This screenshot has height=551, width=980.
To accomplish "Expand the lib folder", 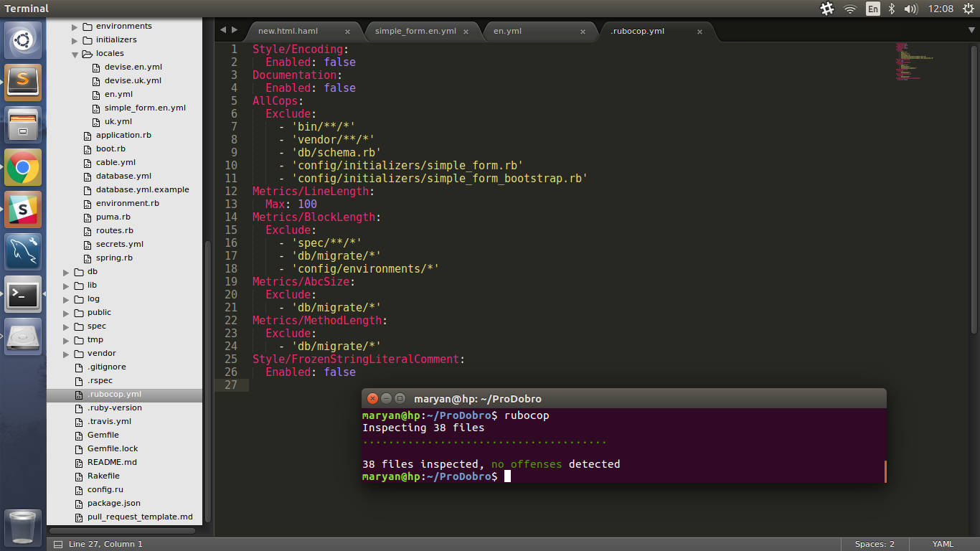I will click(x=66, y=286).
